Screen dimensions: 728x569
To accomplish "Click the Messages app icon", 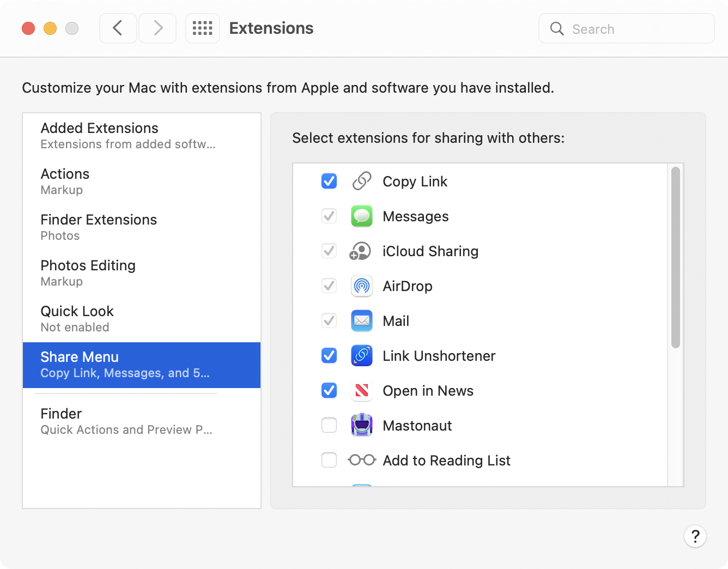I will click(362, 216).
